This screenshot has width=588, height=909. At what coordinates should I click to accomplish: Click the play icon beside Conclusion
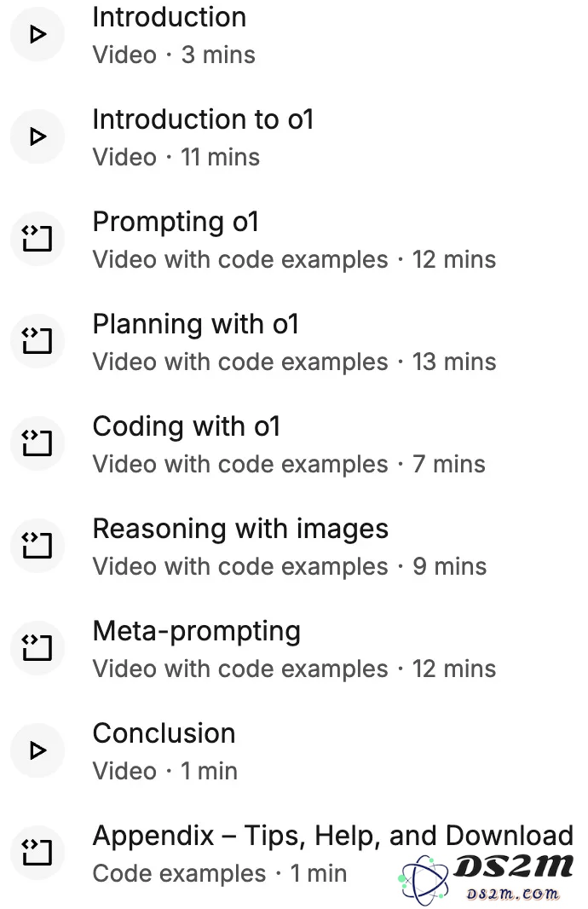coord(37,750)
